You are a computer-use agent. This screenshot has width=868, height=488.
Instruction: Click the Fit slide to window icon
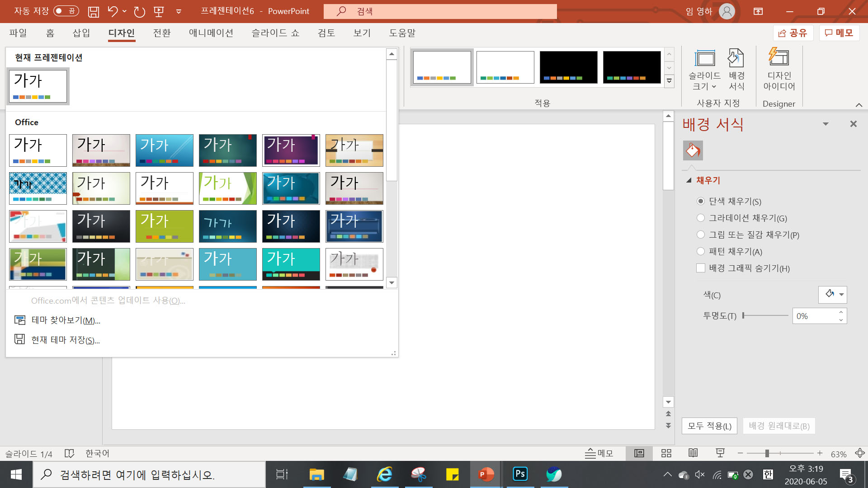point(859,453)
